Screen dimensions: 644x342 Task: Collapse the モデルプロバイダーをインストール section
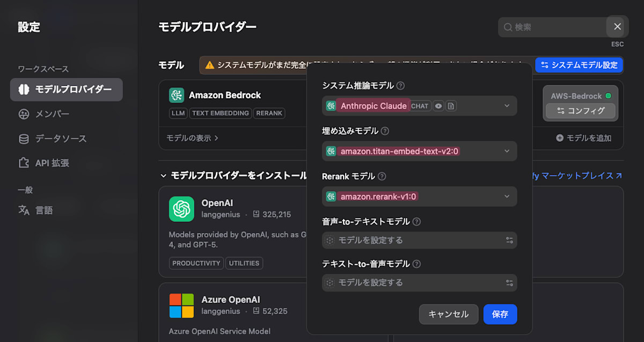coord(164,176)
